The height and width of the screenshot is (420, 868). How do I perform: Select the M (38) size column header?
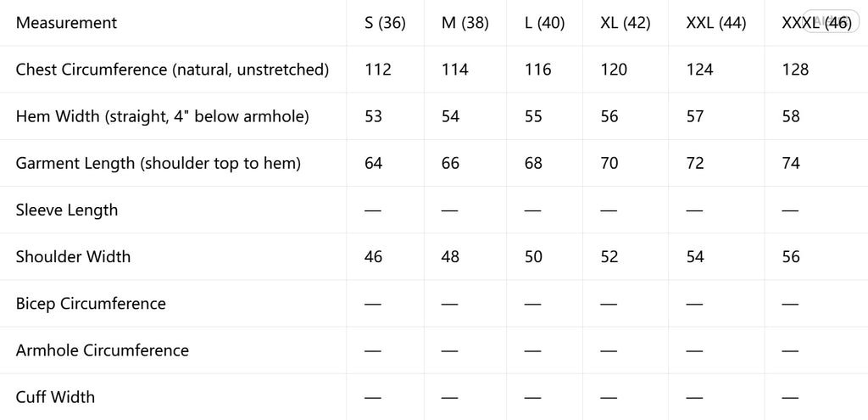click(465, 23)
